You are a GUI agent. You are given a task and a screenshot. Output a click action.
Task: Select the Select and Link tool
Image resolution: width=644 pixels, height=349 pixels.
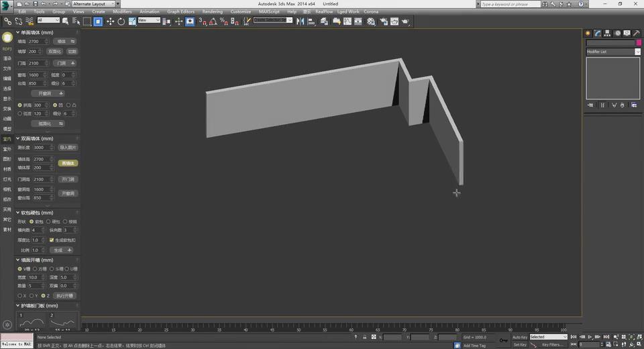pos(8,21)
